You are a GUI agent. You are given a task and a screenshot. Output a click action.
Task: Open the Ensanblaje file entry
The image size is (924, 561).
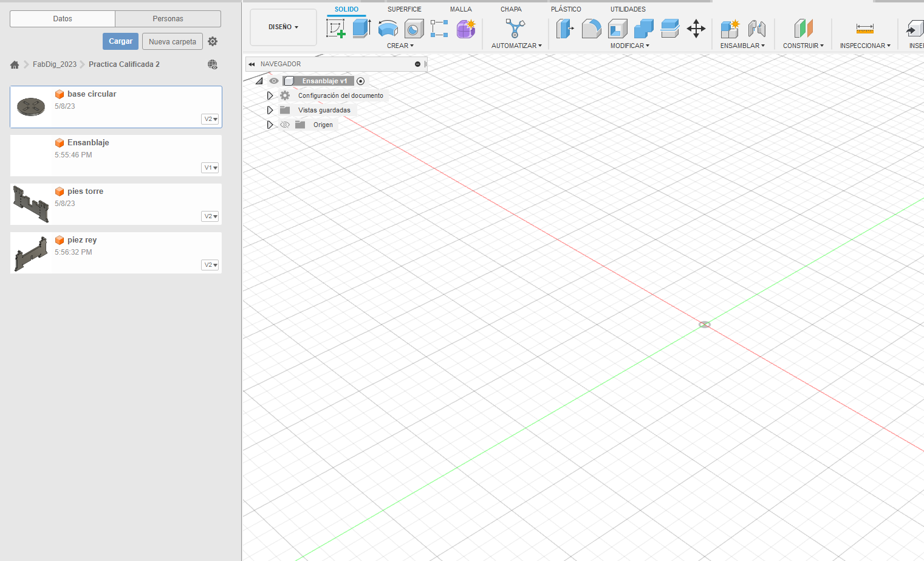(x=116, y=156)
